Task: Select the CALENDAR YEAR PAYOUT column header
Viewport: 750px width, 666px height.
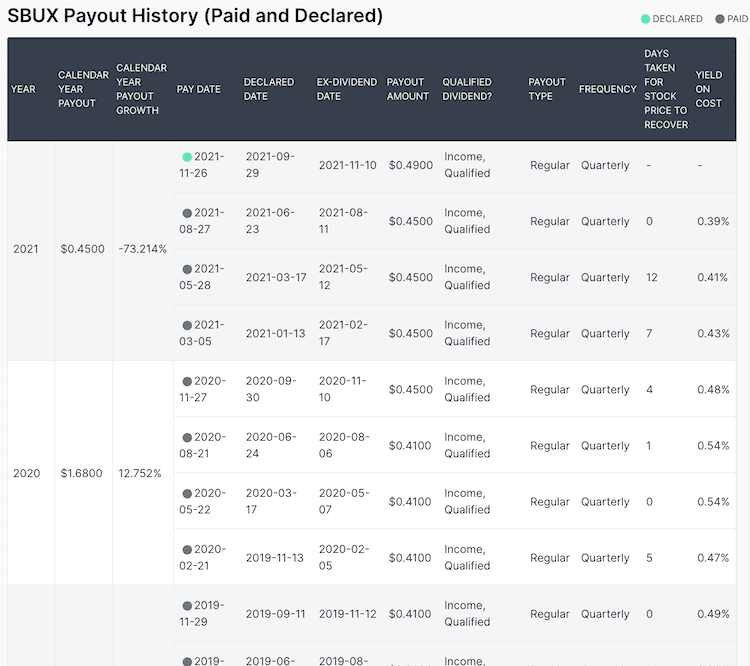Action: point(83,89)
